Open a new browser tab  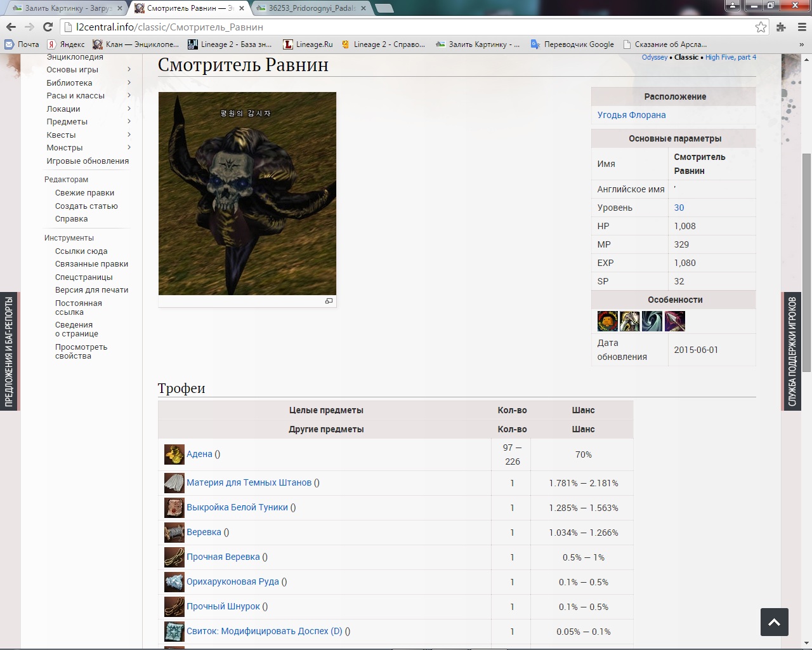click(383, 8)
